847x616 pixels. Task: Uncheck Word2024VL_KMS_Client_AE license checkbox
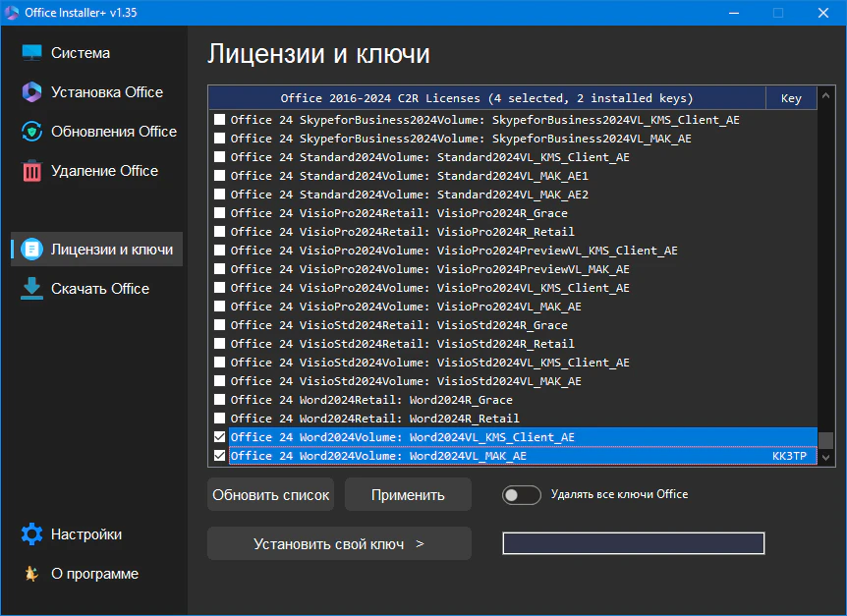[219, 437]
